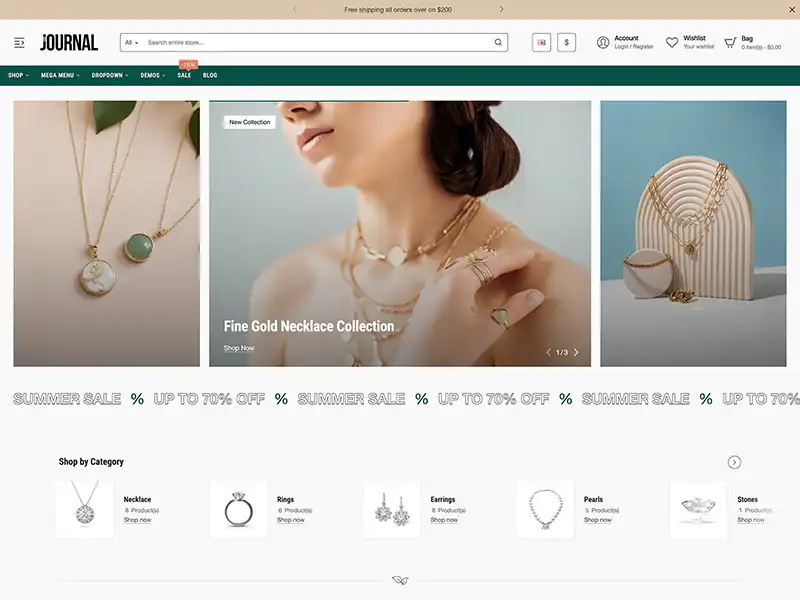Expand the SHOP navigation dropdown
The height and width of the screenshot is (600, 800).
(17, 74)
